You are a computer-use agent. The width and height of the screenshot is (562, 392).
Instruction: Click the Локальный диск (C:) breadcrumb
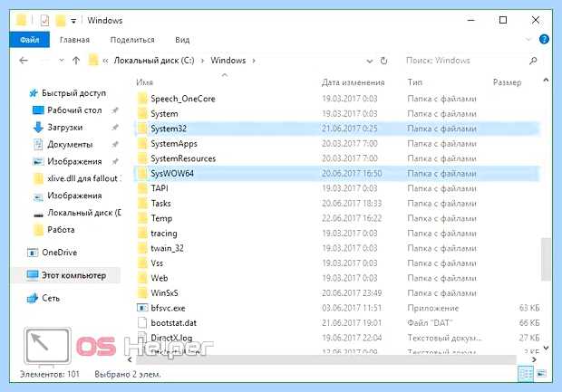(x=154, y=61)
